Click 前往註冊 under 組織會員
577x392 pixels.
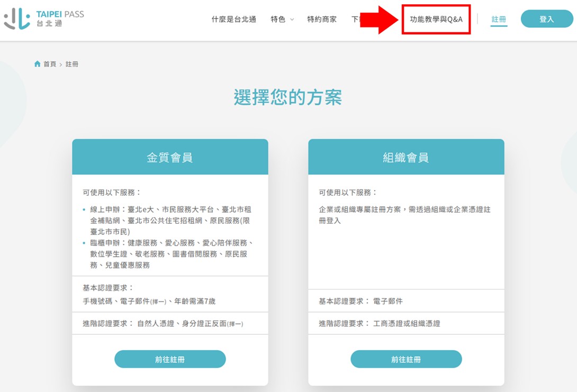click(406, 359)
